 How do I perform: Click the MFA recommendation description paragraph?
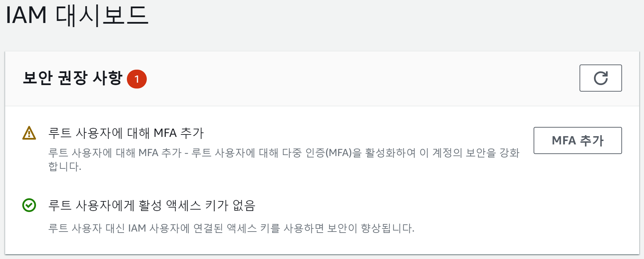[x=284, y=159]
